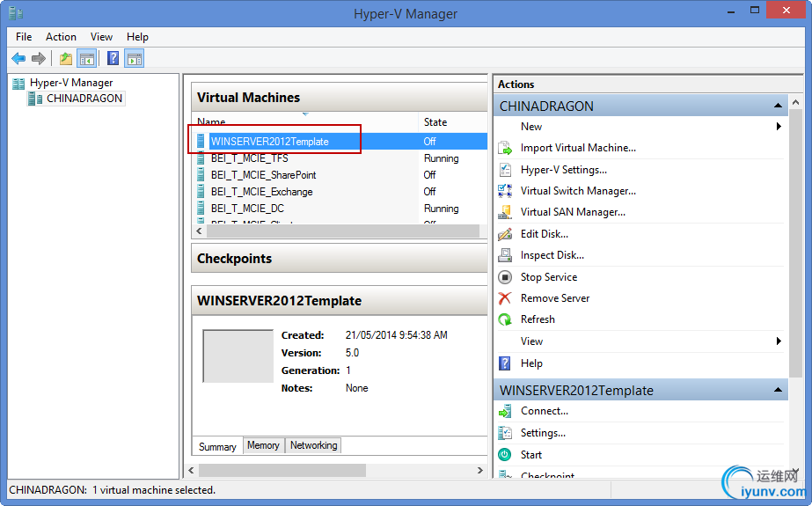This screenshot has height=506, width=812.
Task: Open the Action menu
Action: 61,37
